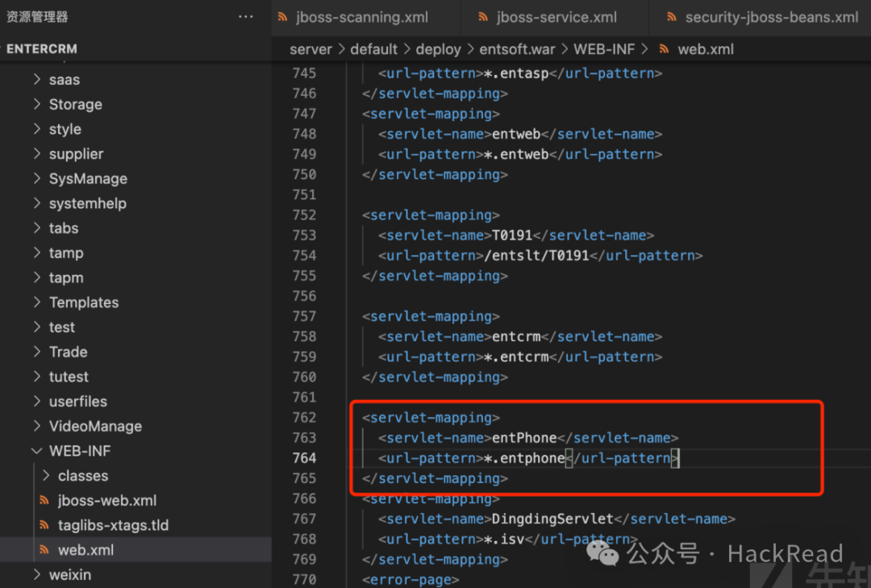Image resolution: width=871 pixels, height=588 pixels.
Task: Click the text *.entasp on line 745
Action: coord(517,73)
